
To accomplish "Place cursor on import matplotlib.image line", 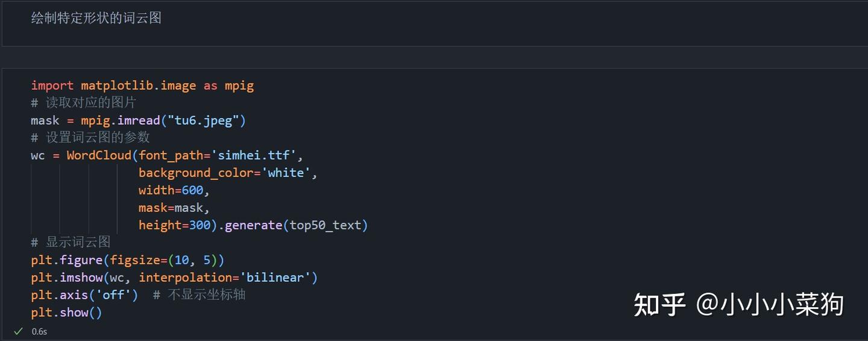I will (x=142, y=86).
